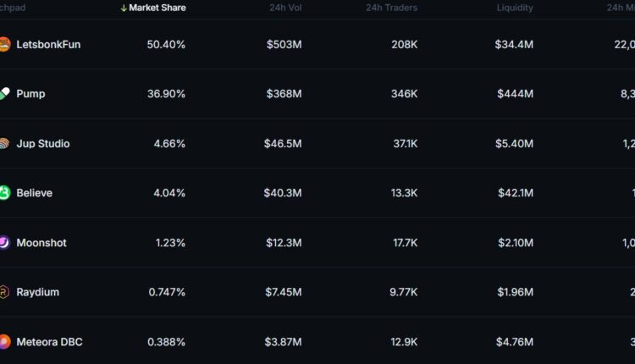The height and width of the screenshot is (364, 635).
Task: Click the Market Share sort arrow
Action: pos(124,8)
